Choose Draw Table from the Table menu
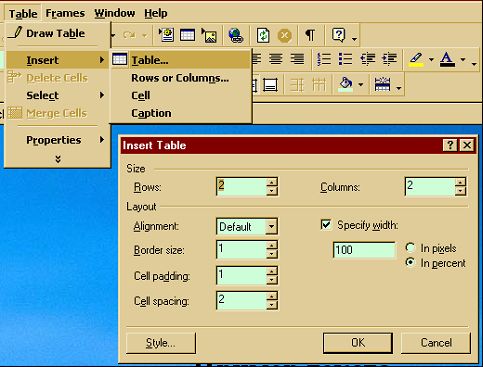The image size is (483, 367). (58, 33)
